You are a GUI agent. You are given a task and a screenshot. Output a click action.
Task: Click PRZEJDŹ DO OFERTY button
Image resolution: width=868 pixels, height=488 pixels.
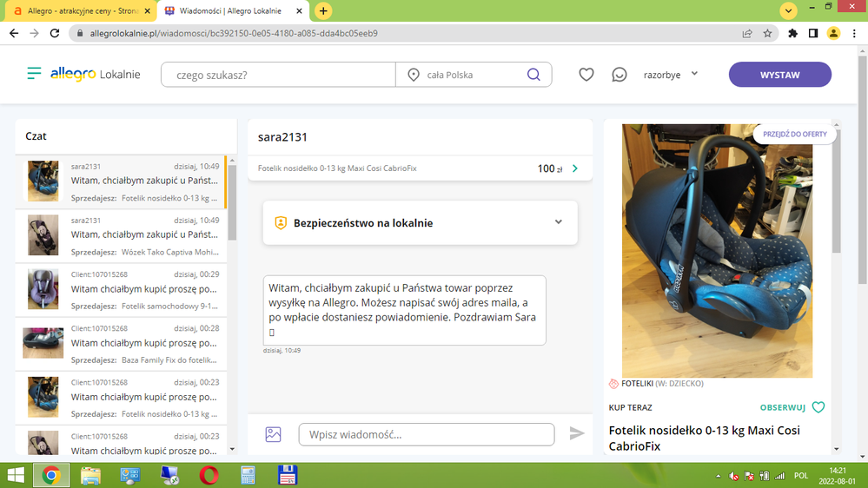coord(794,135)
